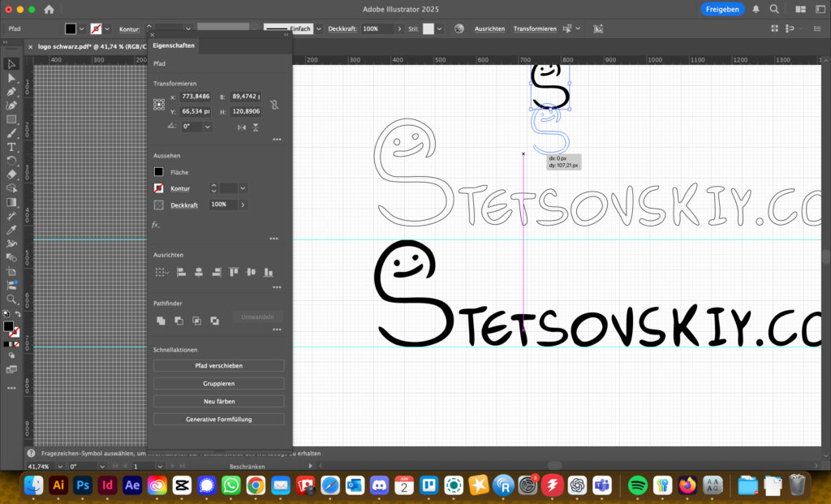This screenshot has width=831, height=504.
Task: Click the Freigeben share button
Action: click(x=722, y=9)
